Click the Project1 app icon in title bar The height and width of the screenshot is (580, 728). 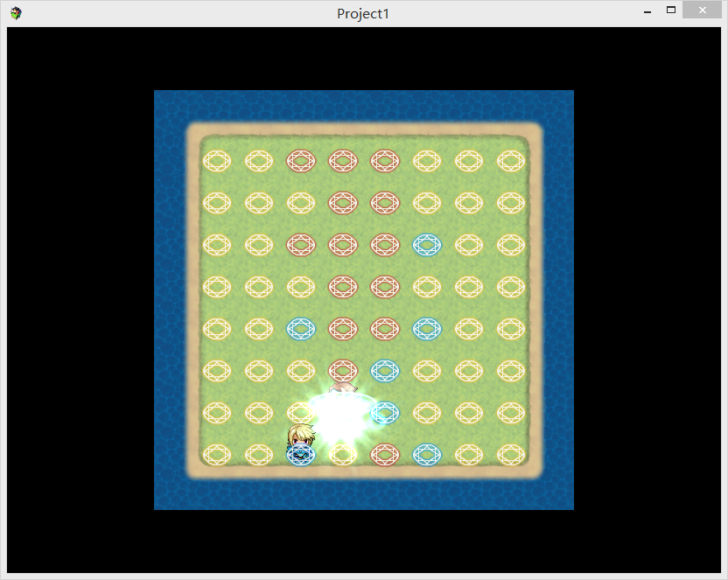tap(16, 13)
